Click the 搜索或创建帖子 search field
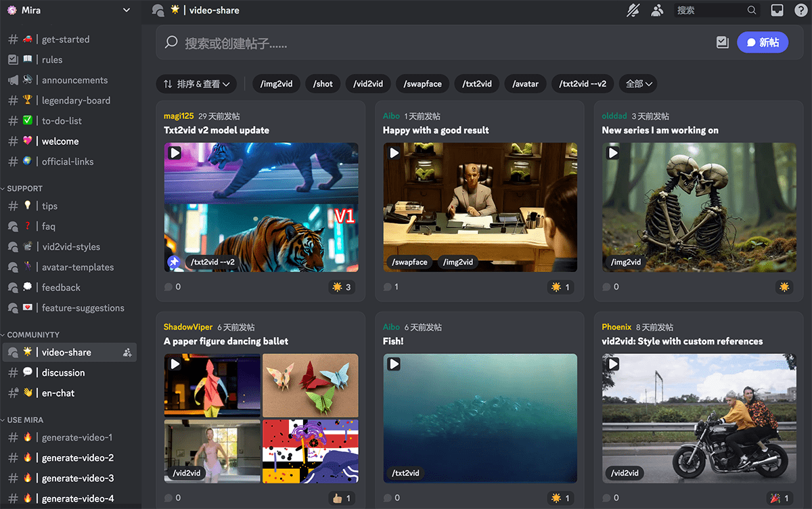This screenshot has width=812, height=509. click(433, 43)
